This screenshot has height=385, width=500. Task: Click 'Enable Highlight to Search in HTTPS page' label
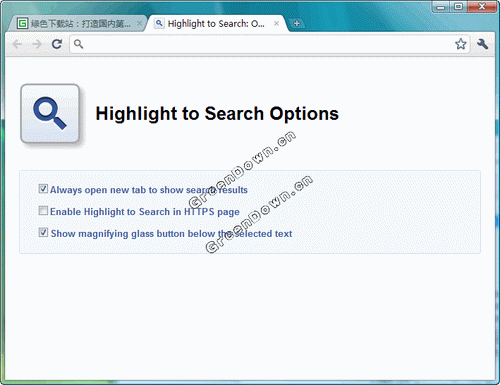tap(145, 212)
